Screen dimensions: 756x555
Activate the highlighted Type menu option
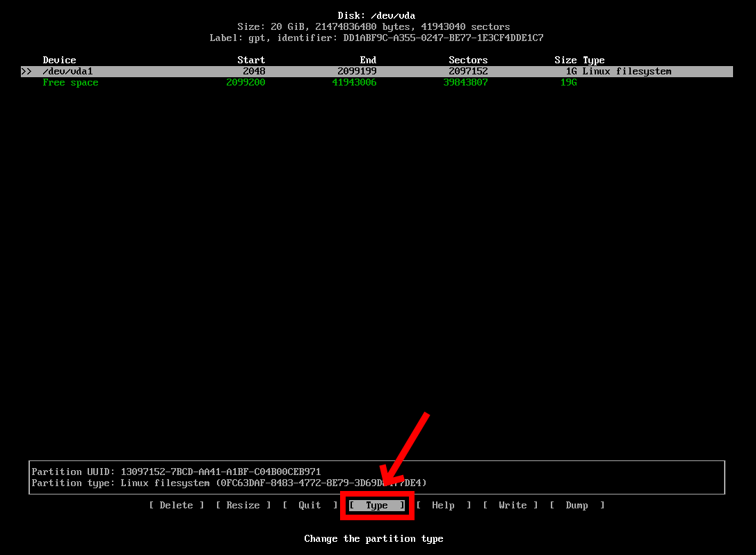tap(377, 506)
